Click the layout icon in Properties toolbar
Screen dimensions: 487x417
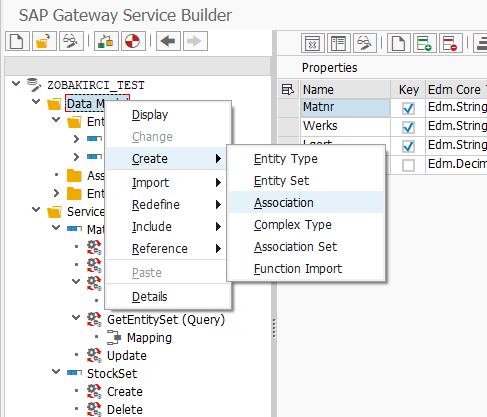[339, 43]
